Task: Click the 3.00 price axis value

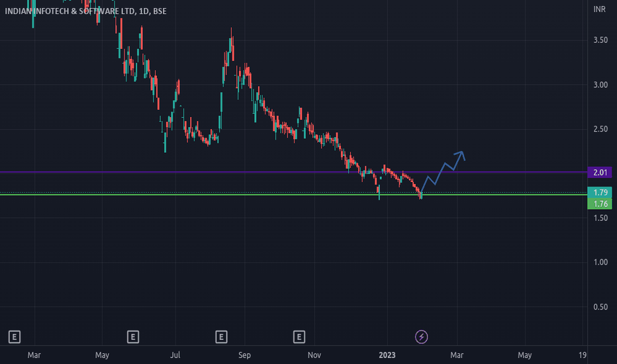Action: click(x=600, y=85)
